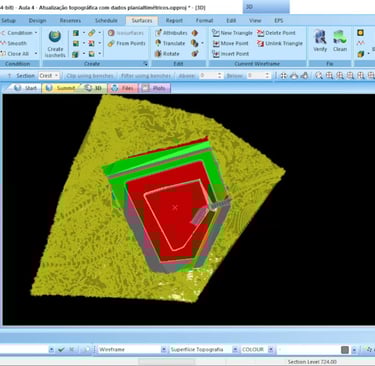
Task: Activate the New Triangle tool
Action: click(232, 33)
